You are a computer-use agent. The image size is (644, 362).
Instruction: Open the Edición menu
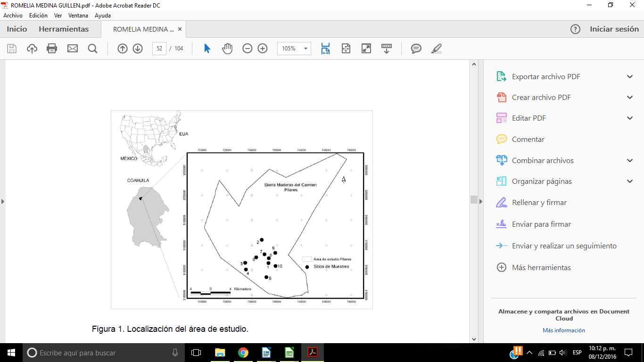click(x=38, y=16)
